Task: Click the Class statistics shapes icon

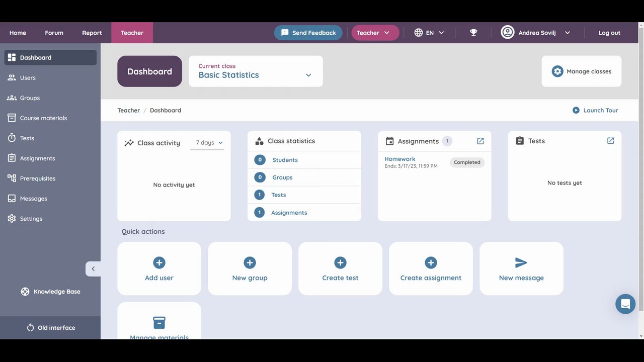Action: (260, 141)
